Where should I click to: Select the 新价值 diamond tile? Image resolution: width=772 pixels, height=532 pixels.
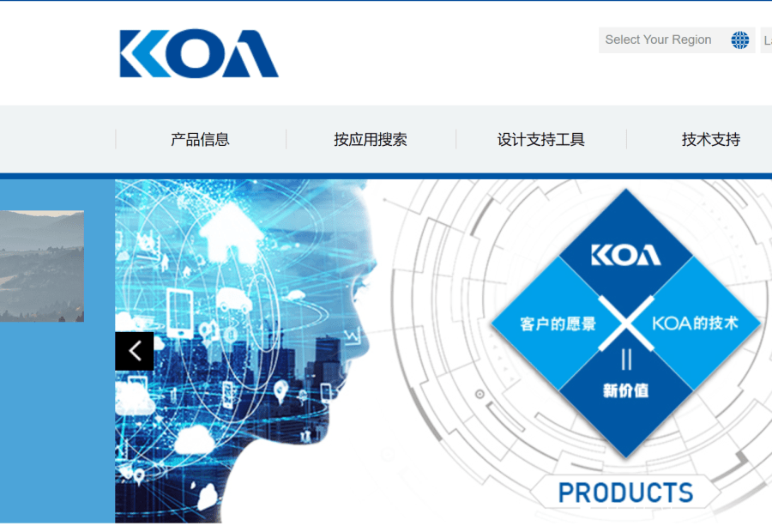(x=626, y=390)
